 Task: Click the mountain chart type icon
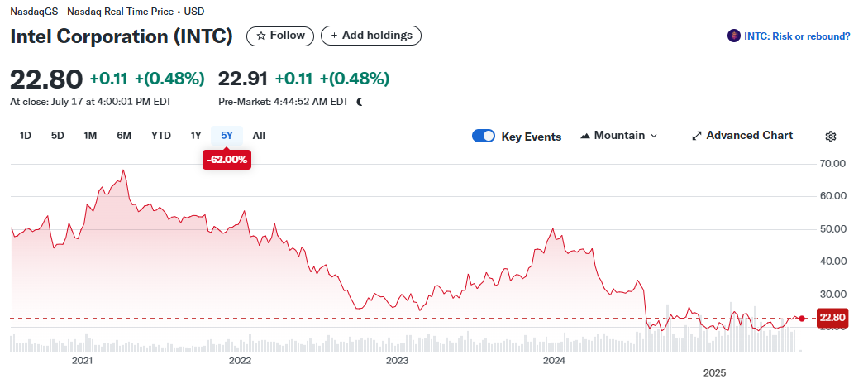[585, 136]
